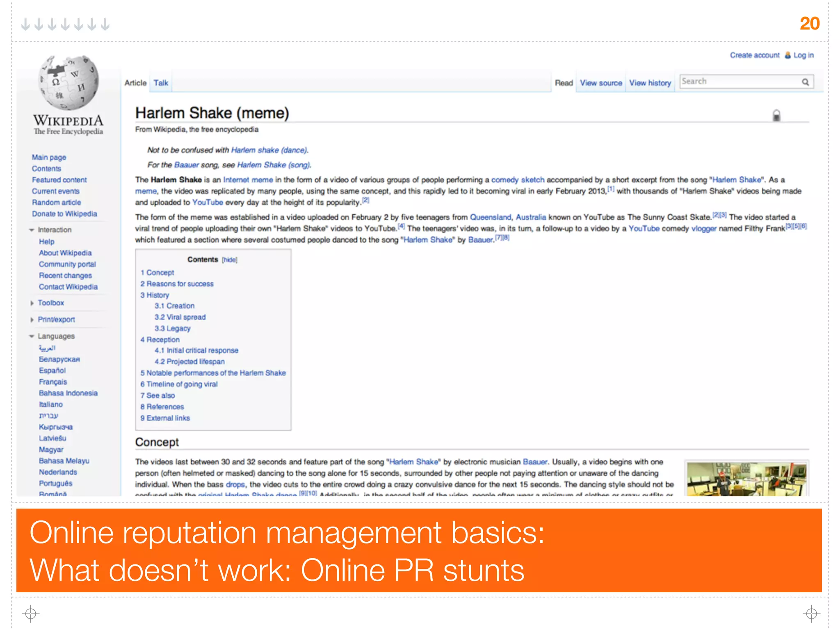840x630 pixels.
Task: Jump to 5 Notable performances entry
Action: click(x=213, y=373)
